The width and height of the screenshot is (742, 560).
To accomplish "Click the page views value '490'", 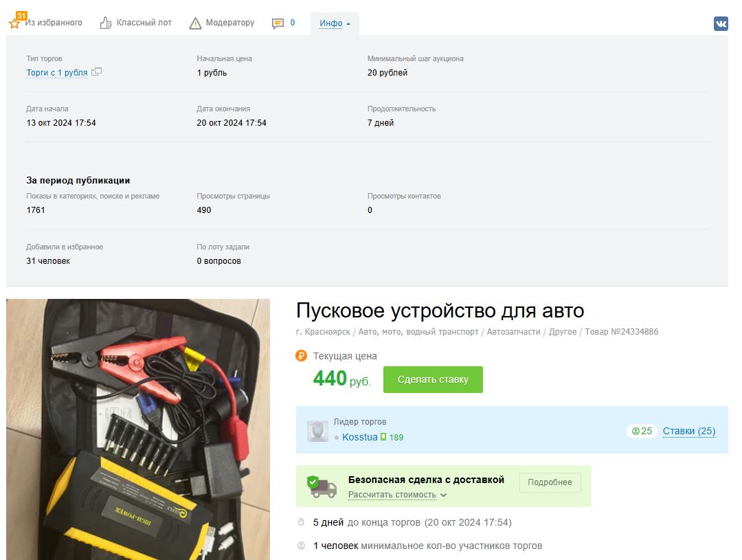I will pos(204,210).
